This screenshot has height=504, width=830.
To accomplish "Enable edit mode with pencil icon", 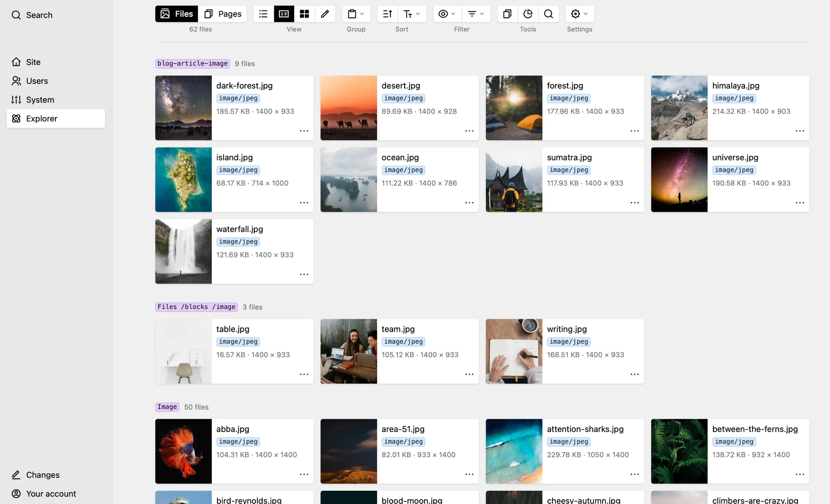I will pyautogui.click(x=325, y=14).
